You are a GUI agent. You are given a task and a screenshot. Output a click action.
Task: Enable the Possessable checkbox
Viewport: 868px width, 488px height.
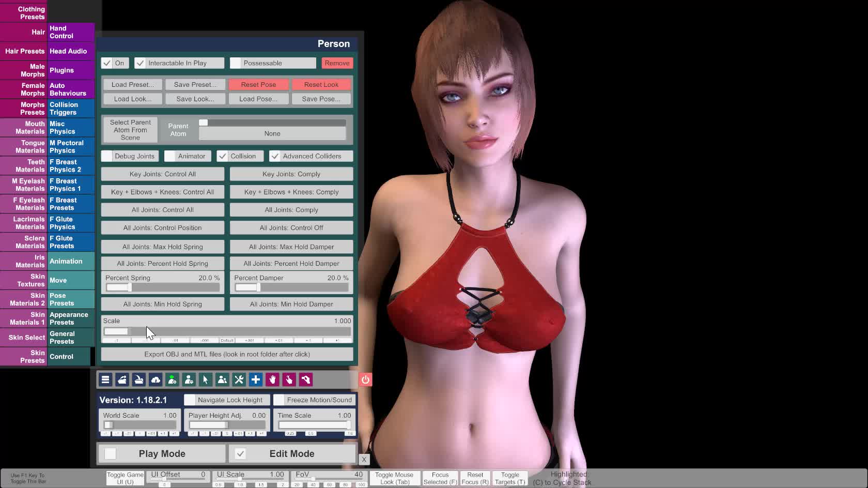pos(236,63)
